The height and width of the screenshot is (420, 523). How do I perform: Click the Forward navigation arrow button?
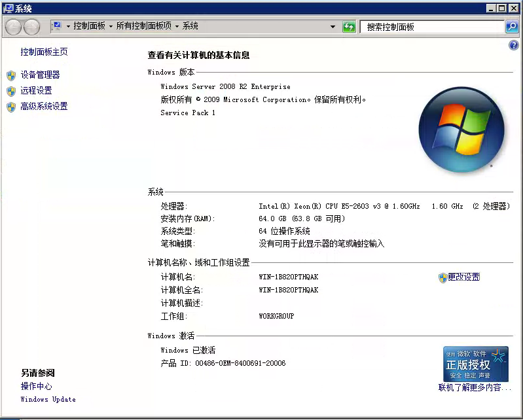31,27
